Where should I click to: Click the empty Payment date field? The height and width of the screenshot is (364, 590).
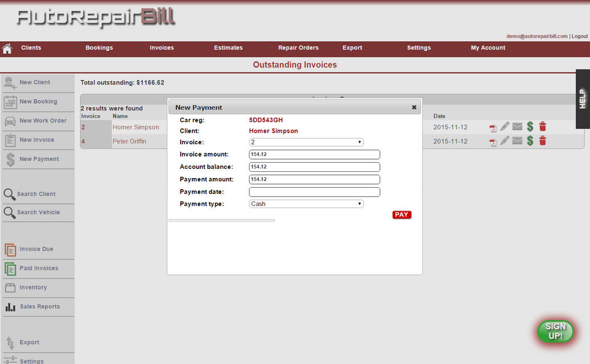tap(315, 192)
